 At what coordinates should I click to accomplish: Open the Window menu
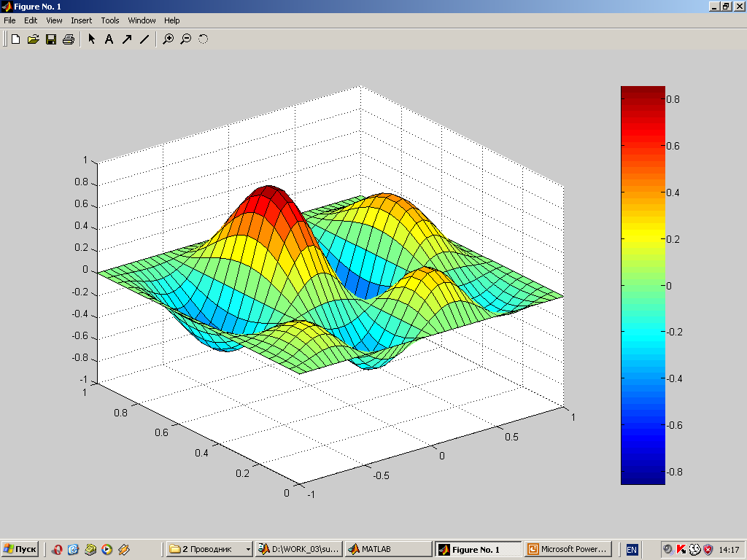[x=142, y=20]
